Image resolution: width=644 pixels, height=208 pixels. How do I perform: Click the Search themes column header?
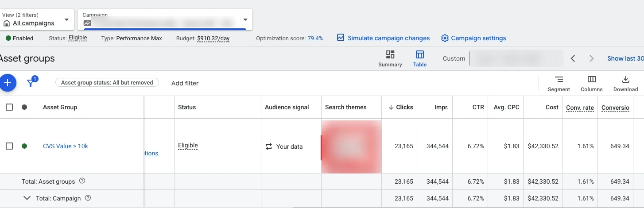346,107
